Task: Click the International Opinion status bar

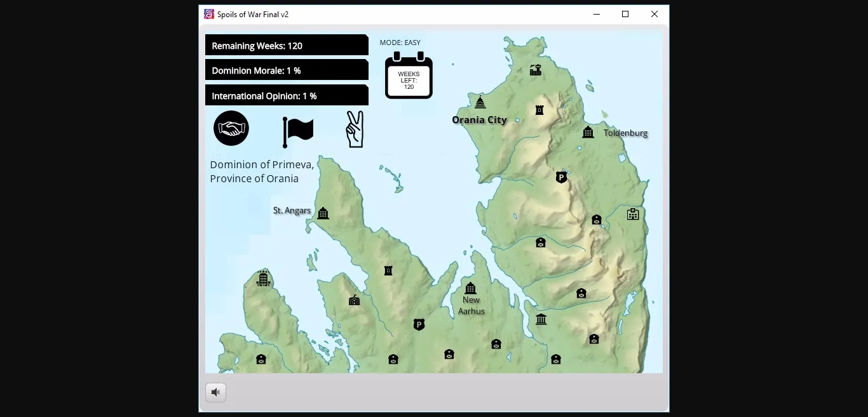Action: 286,96
